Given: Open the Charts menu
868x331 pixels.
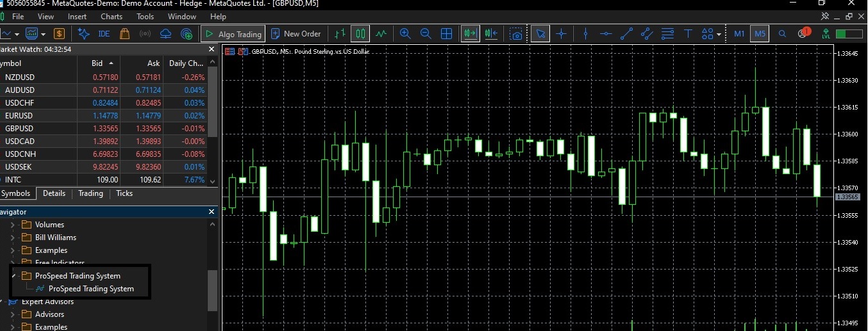Looking at the screenshot, I should click(112, 16).
